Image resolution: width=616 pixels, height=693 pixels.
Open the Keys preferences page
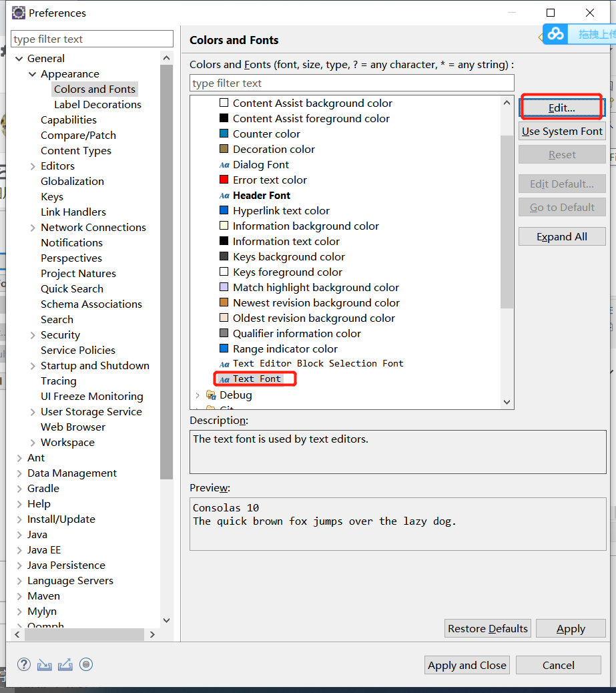click(52, 197)
